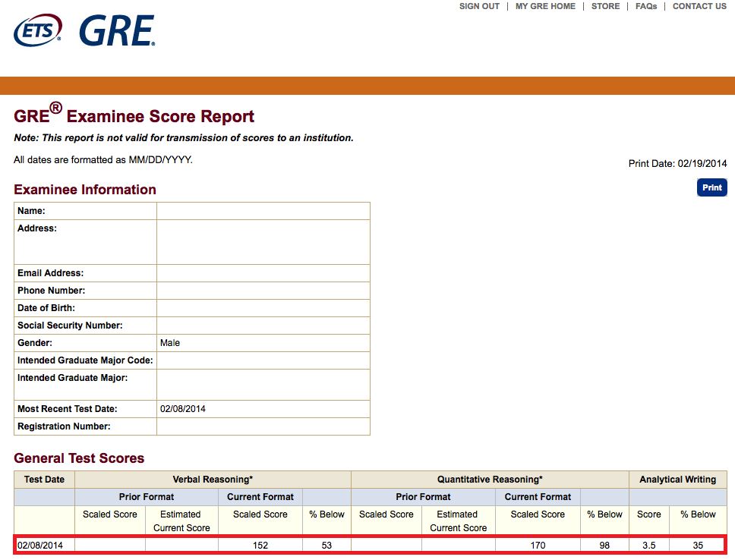Open the CONTACT US link
735x560 pixels.
(x=699, y=6)
